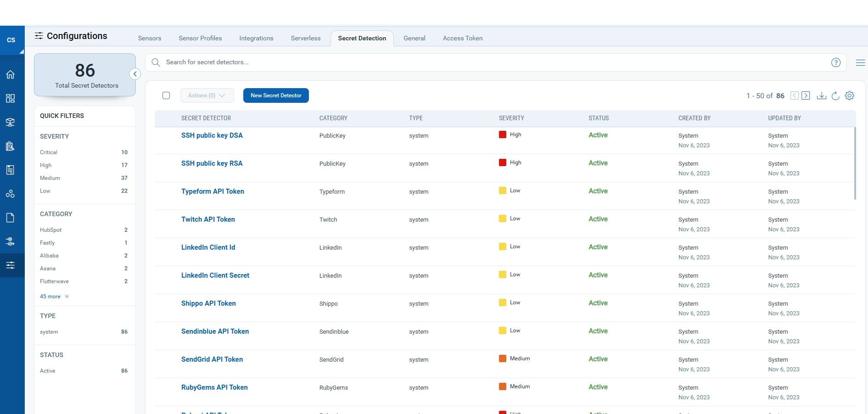Filter by Critical severity
The image size is (868, 414).
pos(49,152)
